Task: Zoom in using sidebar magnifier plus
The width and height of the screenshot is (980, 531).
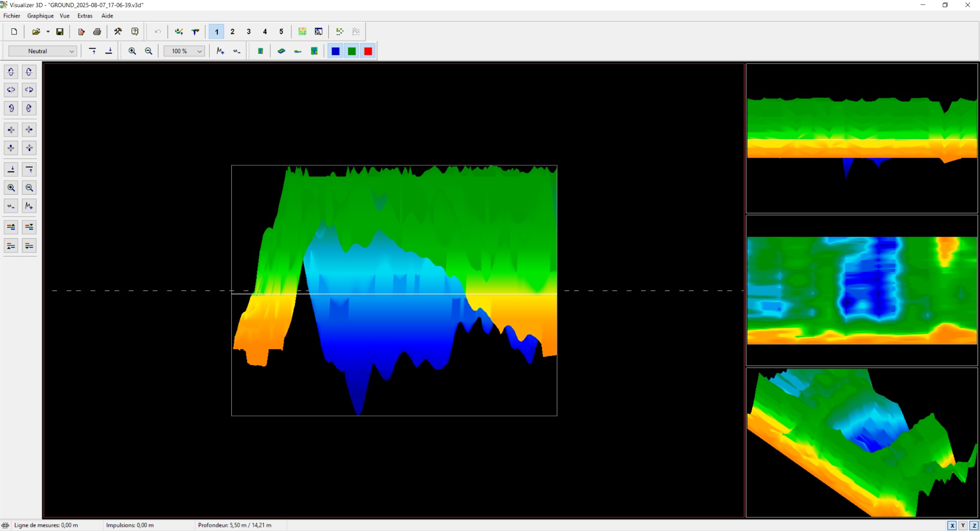Action: (11, 188)
